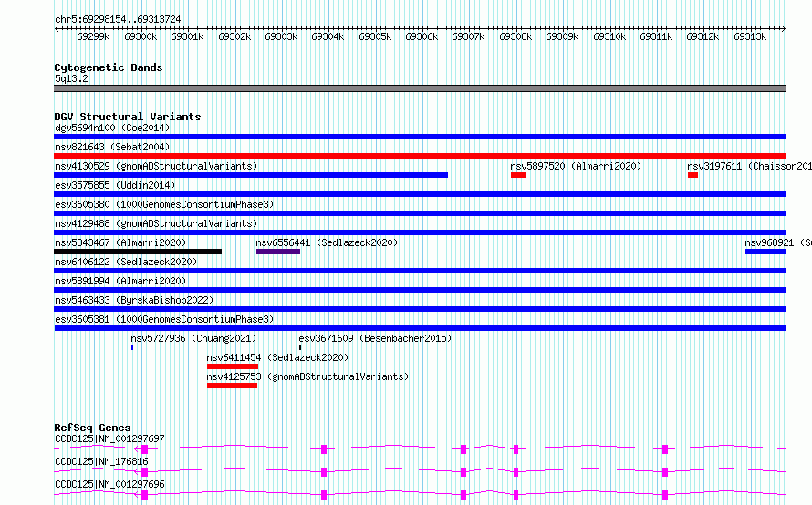Open the nsv5897520 (Almarri2020) label
This screenshot has height=505, width=812.
[576, 166]
